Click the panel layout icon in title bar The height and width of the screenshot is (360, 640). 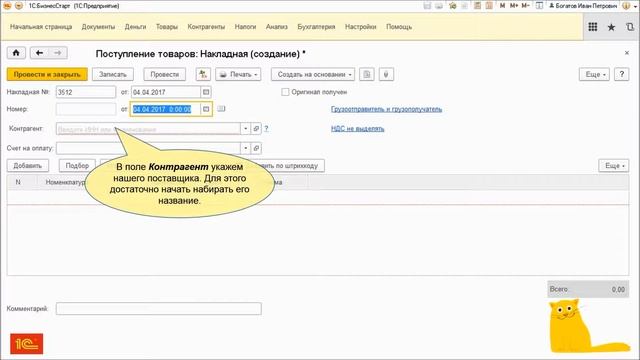point(539,6)
